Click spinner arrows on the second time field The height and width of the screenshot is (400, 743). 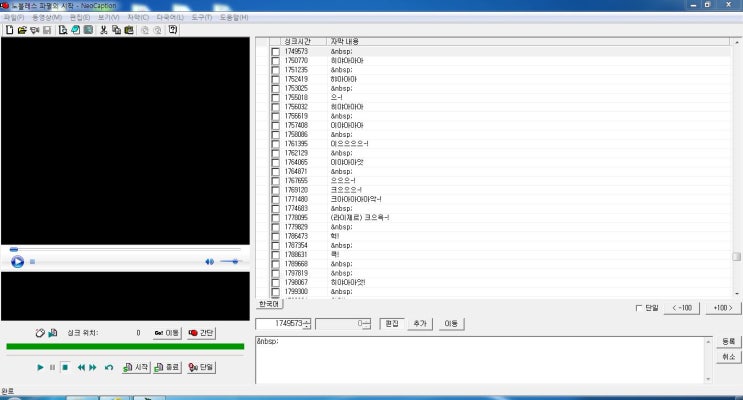(x=367, y=324)
